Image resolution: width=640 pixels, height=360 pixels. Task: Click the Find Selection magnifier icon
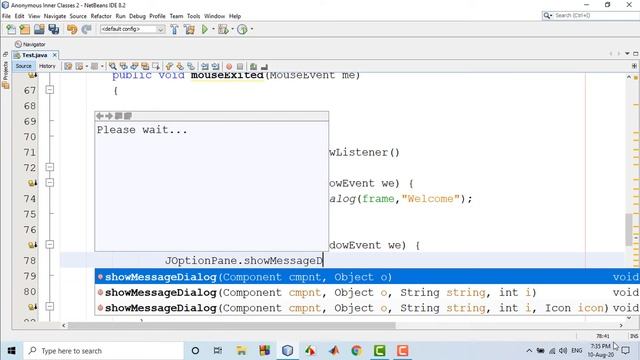[113, 66]
